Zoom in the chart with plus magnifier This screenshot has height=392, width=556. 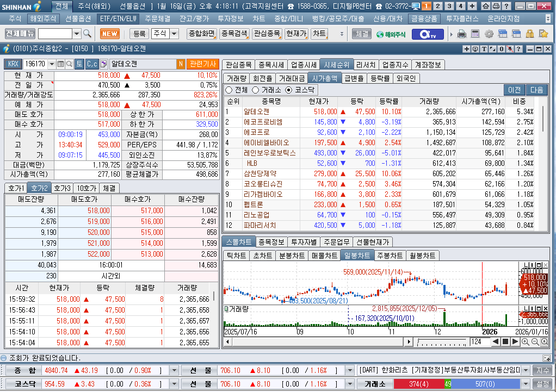pos(526,341)
